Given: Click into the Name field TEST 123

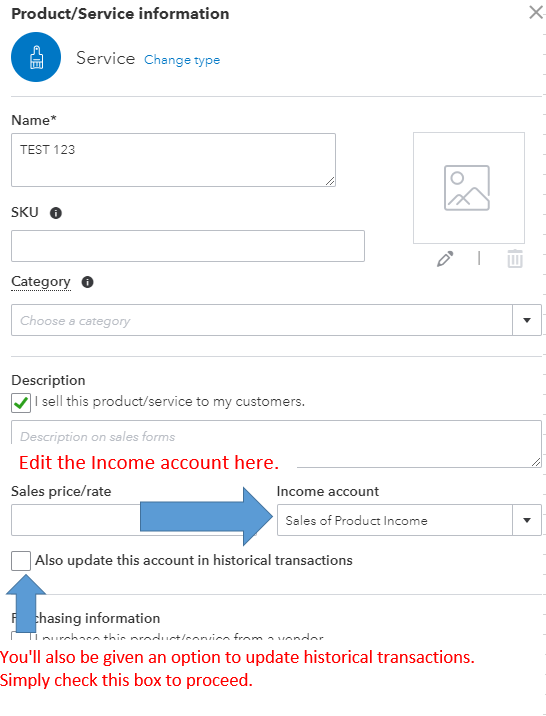Looking at the screenshot, I should [x=173, y=160].
